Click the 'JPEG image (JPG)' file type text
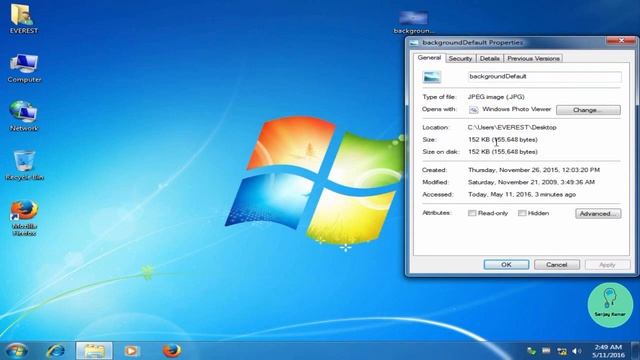 pos(496,97)
